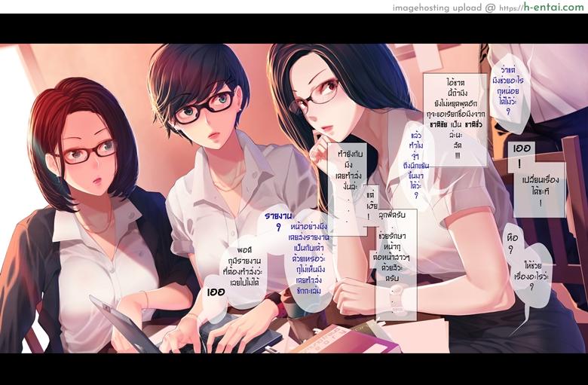This screenshot has height=385, width=588.
Task: Click the blue "รายงาน ?" speech text
Action: [x=278, y=221]
